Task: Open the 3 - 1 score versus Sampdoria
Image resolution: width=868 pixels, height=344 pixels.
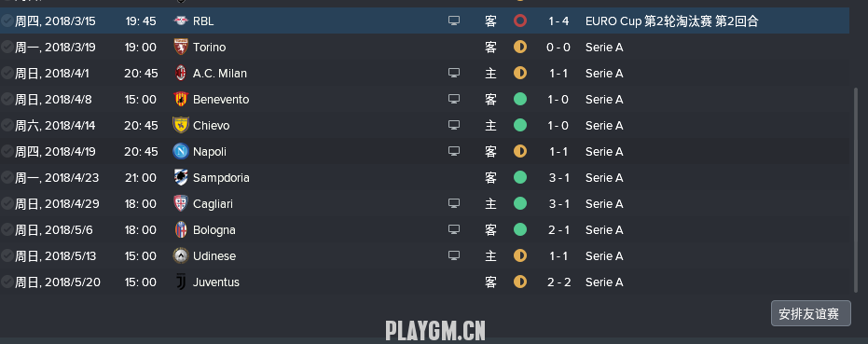Action: [x=558, y=177]
